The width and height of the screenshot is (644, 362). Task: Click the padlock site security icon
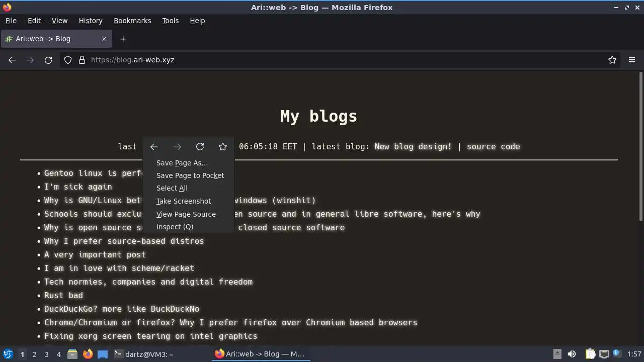(x=82, y=60)
